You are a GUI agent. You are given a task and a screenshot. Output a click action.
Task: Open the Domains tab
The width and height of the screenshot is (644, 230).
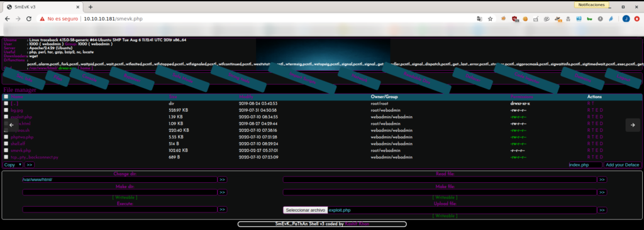583,79
